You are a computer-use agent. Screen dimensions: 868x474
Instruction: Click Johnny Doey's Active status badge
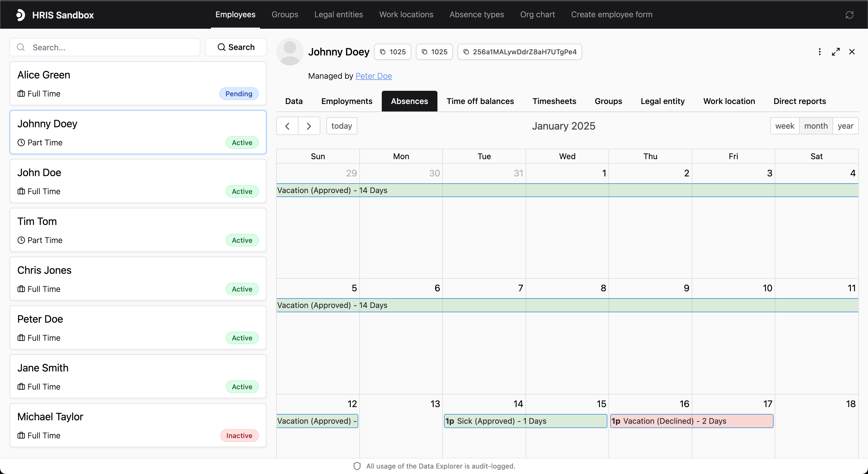(242, 142)
